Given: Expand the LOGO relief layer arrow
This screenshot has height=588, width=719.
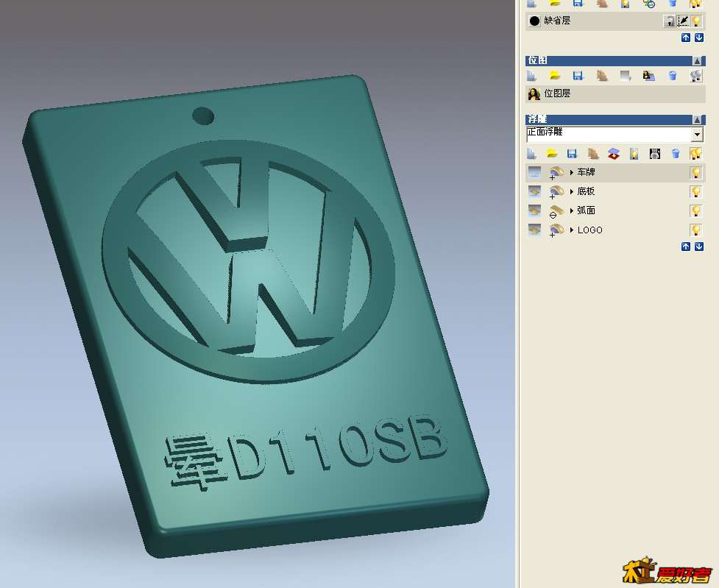Looking at the screenshot, I should tap(571, 230).
